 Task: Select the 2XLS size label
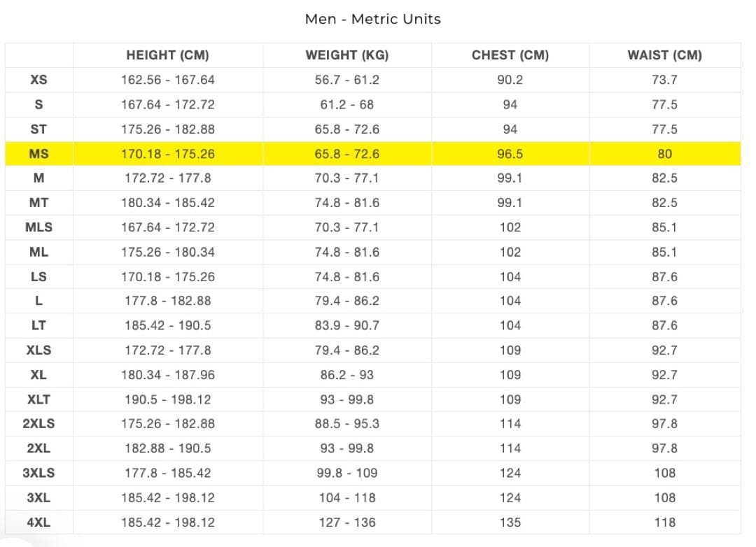pyautogui.click(x=38, y=424)
